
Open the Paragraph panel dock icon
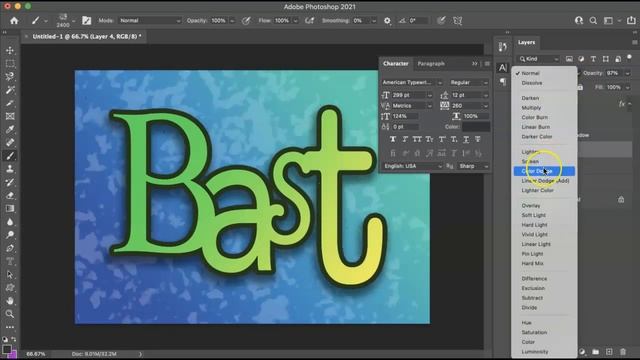502,82
